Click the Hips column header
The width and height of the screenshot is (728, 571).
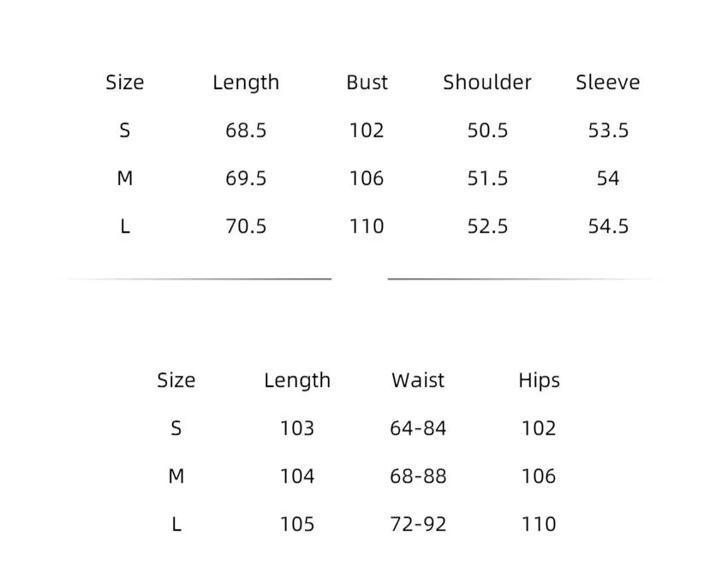539,380
